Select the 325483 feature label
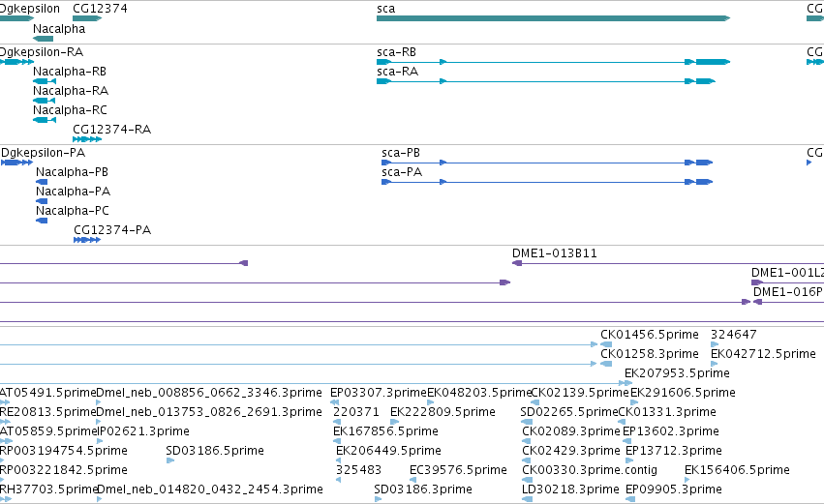 (359, 471)
